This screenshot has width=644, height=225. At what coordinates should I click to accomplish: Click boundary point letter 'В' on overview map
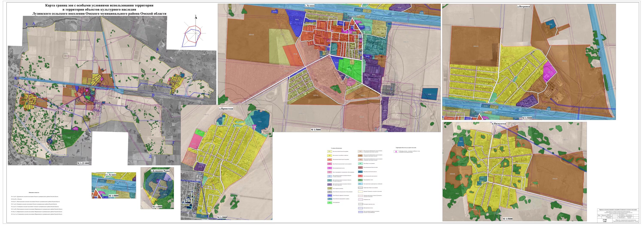[153, 95]
